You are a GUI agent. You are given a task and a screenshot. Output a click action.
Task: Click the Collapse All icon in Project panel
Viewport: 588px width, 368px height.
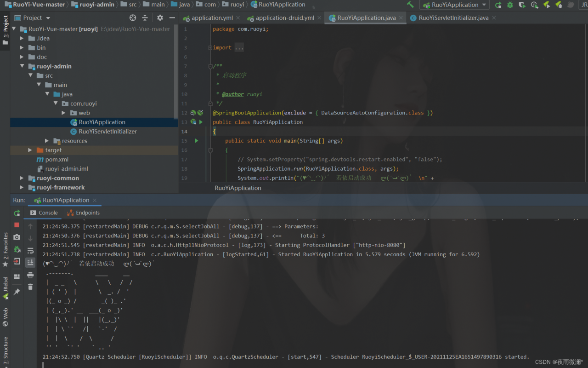click(145, 17)
